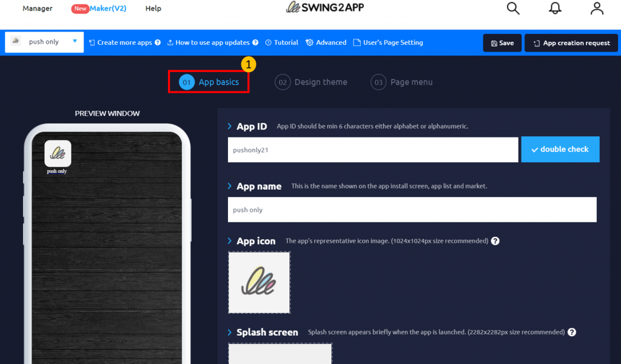
Task: Click the App creation request button
Action: (571, 43)
